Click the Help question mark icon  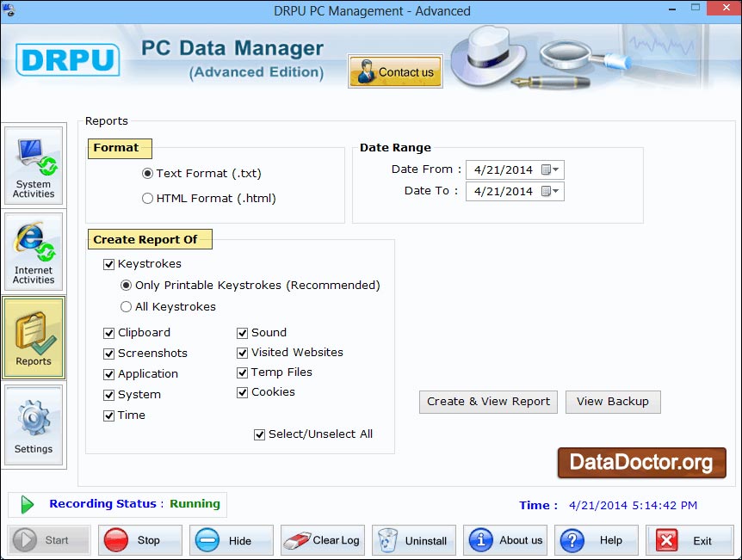click(x=572, y=540)
